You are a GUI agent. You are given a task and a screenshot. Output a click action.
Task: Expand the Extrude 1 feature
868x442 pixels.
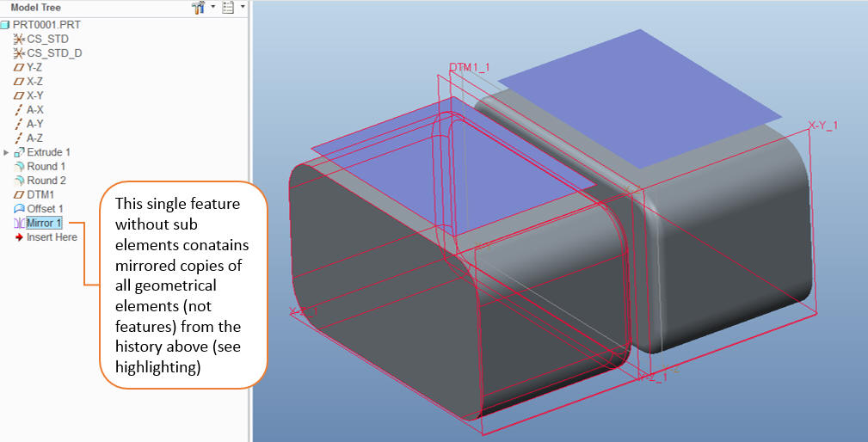[6, 152]
